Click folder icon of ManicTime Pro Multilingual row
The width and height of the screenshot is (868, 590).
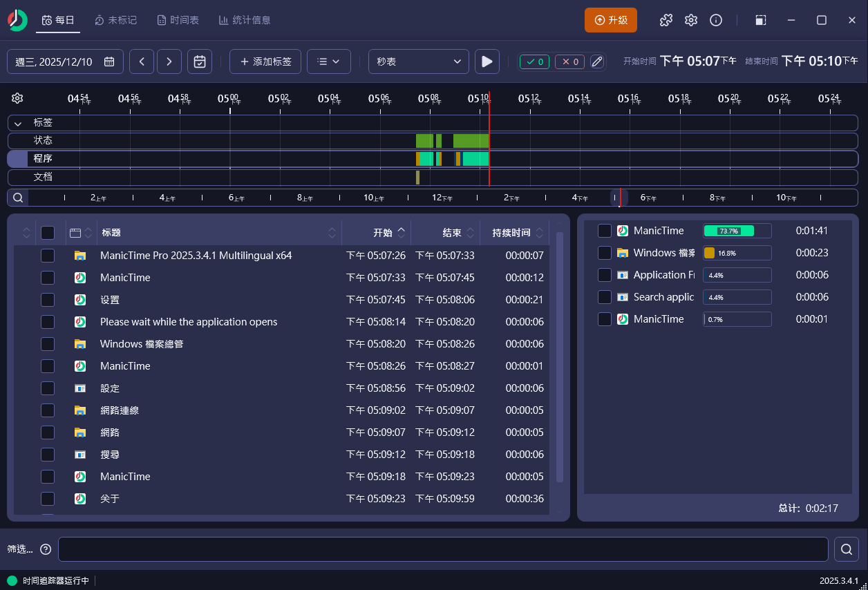[x=80, y=256]
